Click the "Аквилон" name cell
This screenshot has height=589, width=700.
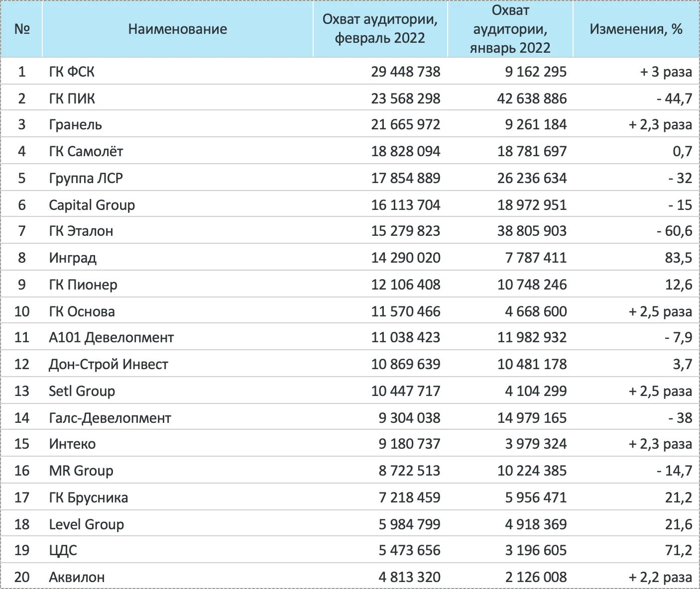[x=77, y=577]
